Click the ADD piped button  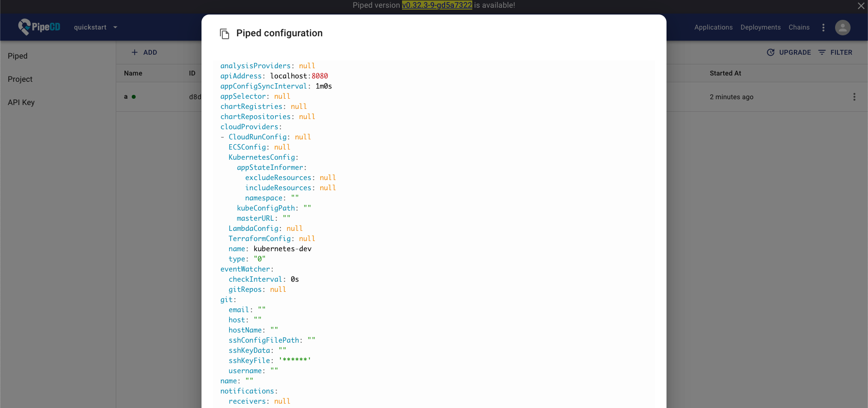click(x=144, y=52)
